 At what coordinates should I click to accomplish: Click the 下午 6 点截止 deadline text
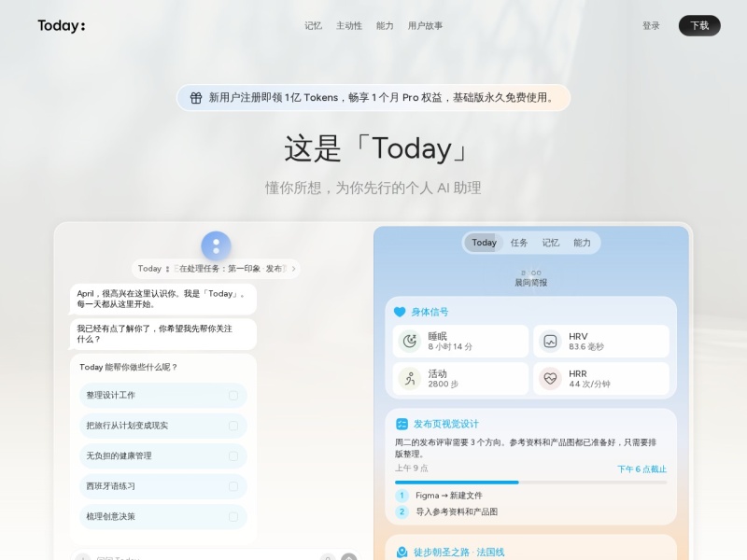641,469
